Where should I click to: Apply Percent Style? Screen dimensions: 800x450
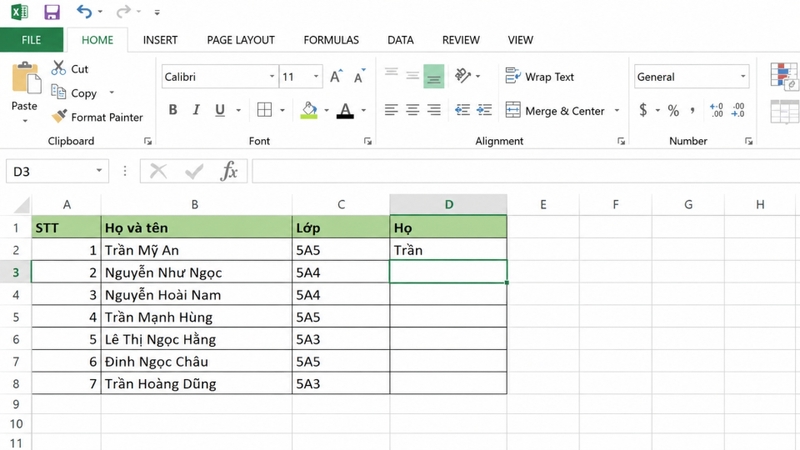[673, 110]
